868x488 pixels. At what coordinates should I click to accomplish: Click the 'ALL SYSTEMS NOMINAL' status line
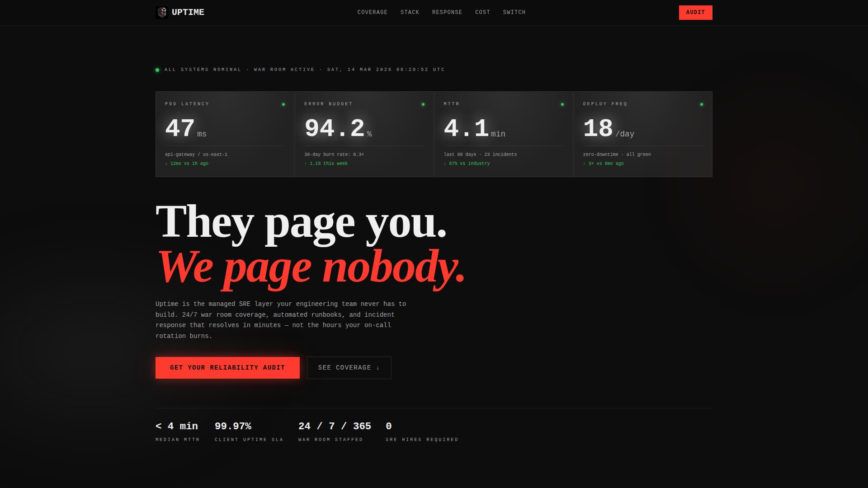(x=304, y=70)
